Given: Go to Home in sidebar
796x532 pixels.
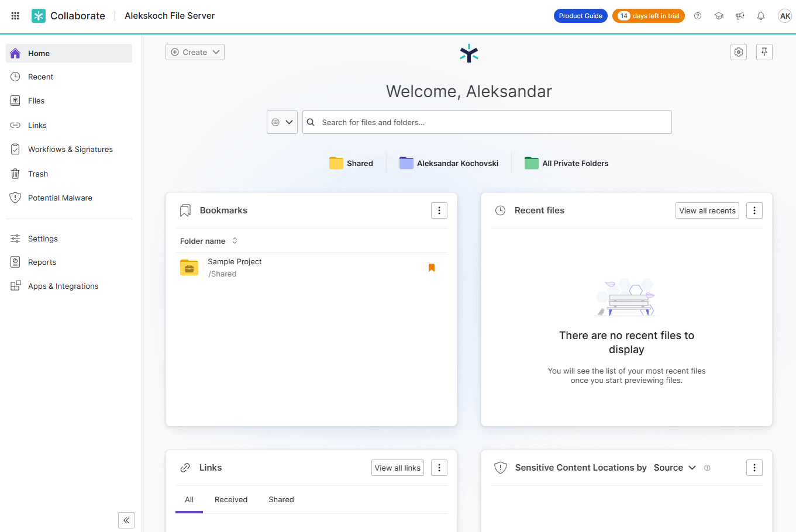Looking at the screenshot, I should point(69,53).
